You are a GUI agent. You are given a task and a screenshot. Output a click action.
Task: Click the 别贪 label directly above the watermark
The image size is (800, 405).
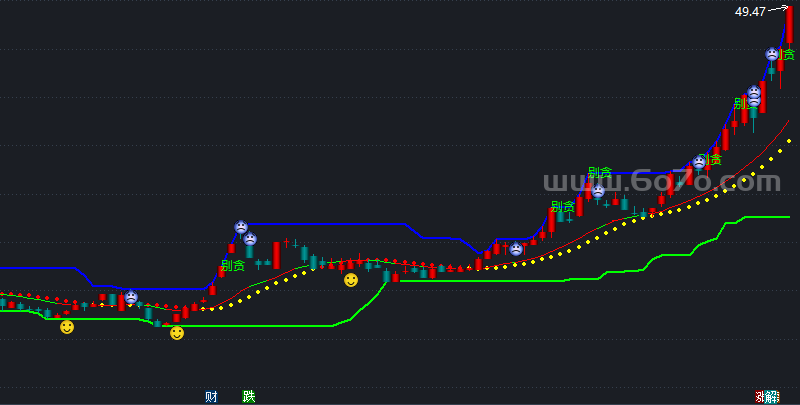599,172
